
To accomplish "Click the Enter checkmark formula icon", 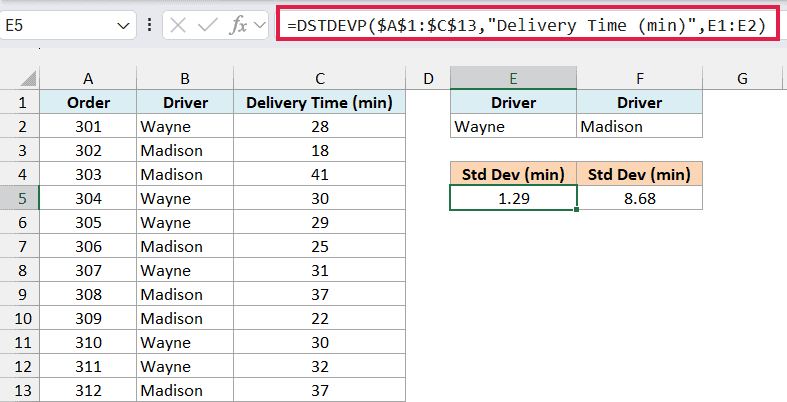I will click(207, 25).
